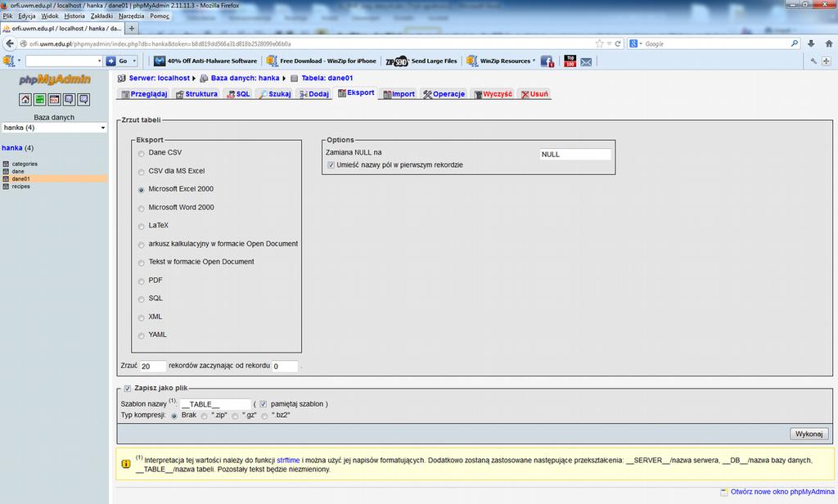This screenshot has height=504, width=838.
Task: Select CSV dla MS Excel radio option
Action: pos(141,172)
